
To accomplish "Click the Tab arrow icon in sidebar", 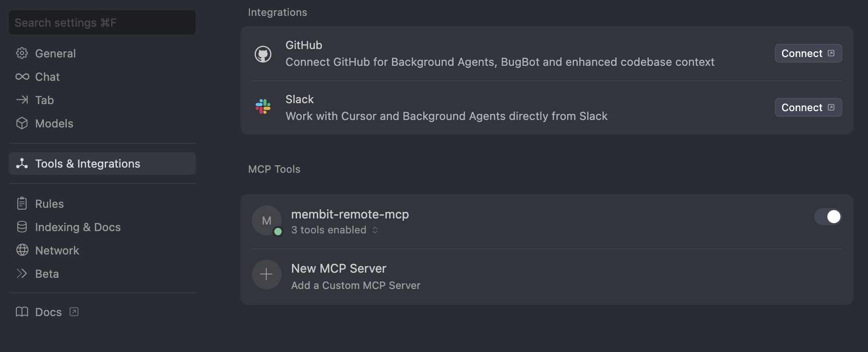I will pyautogui.click(x=22, y=100).
